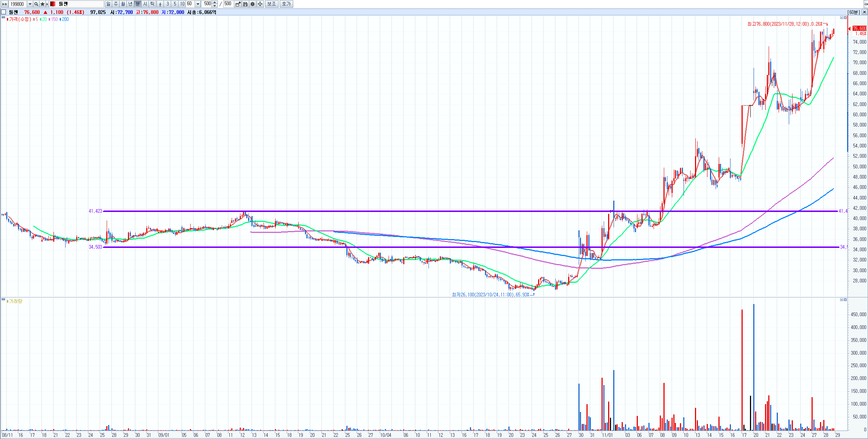Open the minute interval 60 dropdown arrow
The image size is (868, 439).
pyautogui.click(x=198, y=4)
